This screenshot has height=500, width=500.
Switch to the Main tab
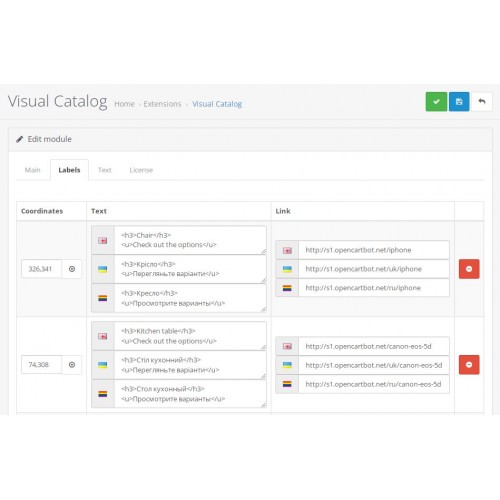[32, 170]
